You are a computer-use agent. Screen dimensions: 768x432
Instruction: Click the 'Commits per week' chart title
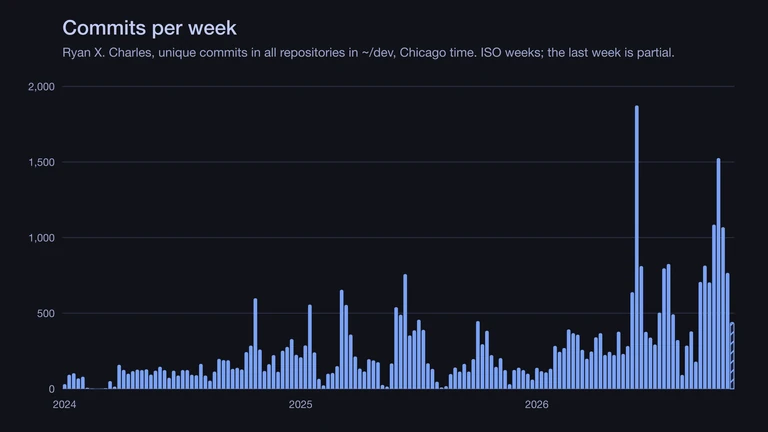tap(149, 28)
